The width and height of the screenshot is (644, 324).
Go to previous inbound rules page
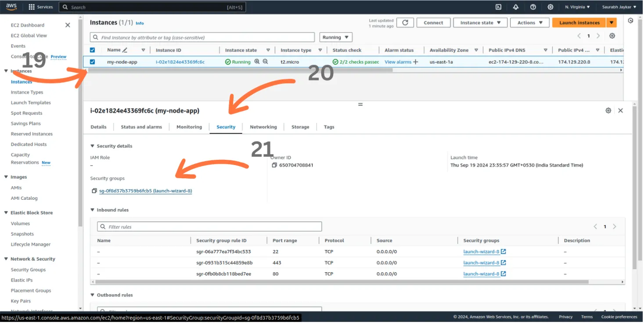point(595,227)
